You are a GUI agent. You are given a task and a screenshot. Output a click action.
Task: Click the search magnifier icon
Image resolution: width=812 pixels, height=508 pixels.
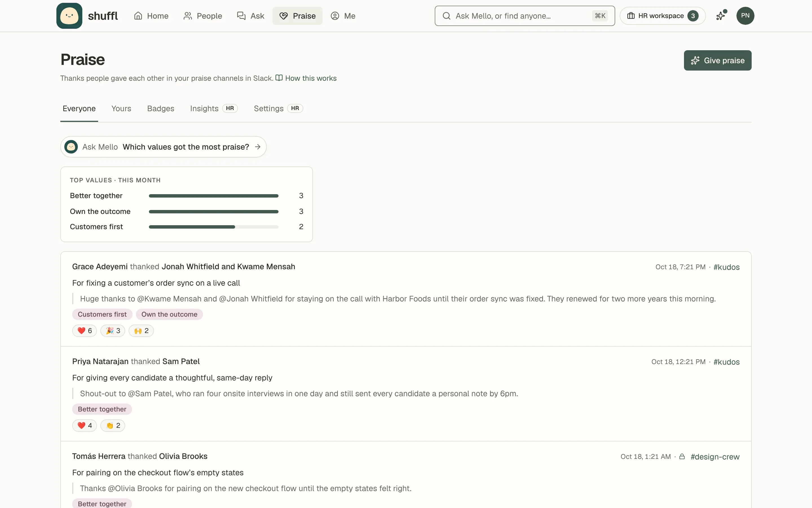click(446, 16)
